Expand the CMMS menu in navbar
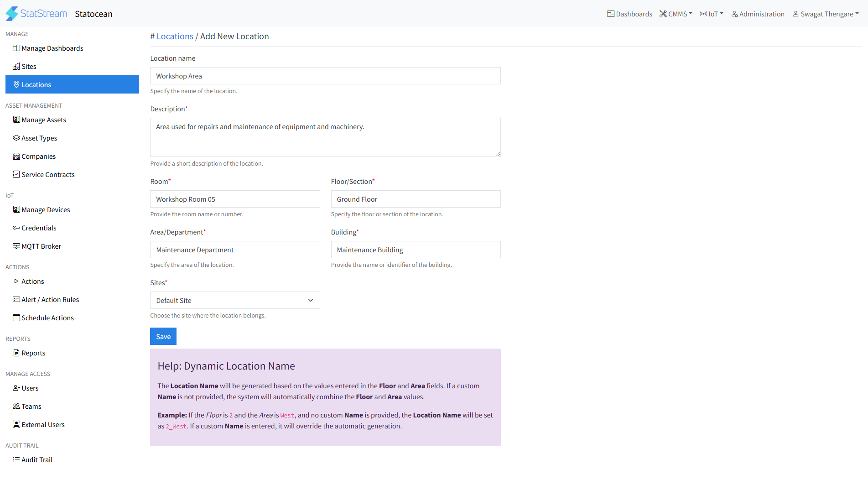Viewport: 868px width, 485px height. [676, 14]
